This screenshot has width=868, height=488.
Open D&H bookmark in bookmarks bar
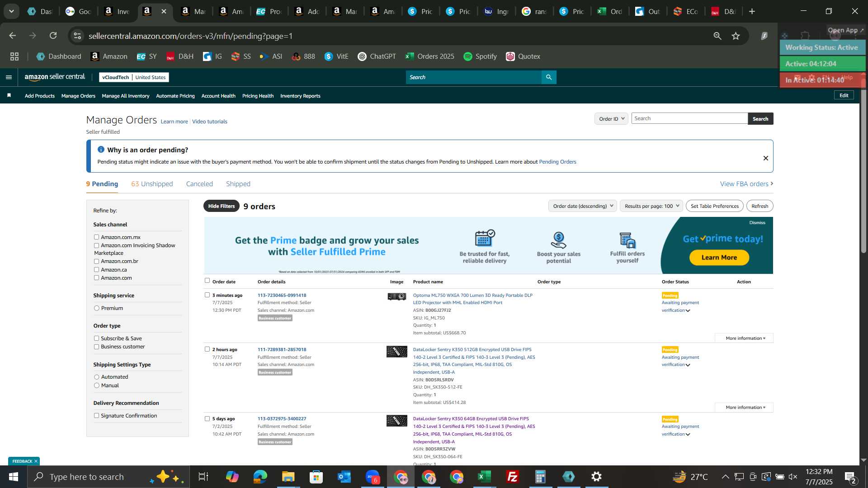(x=180, y=56)
